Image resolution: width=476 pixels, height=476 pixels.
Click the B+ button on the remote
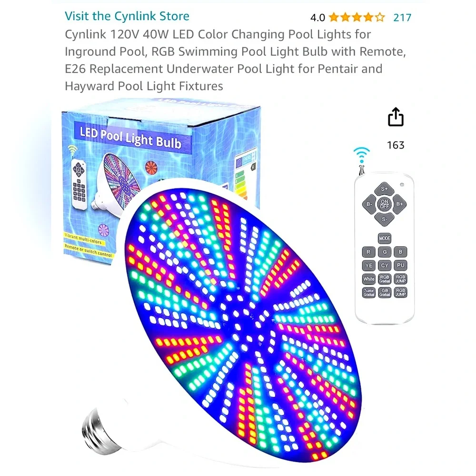[x=399, y=204]
